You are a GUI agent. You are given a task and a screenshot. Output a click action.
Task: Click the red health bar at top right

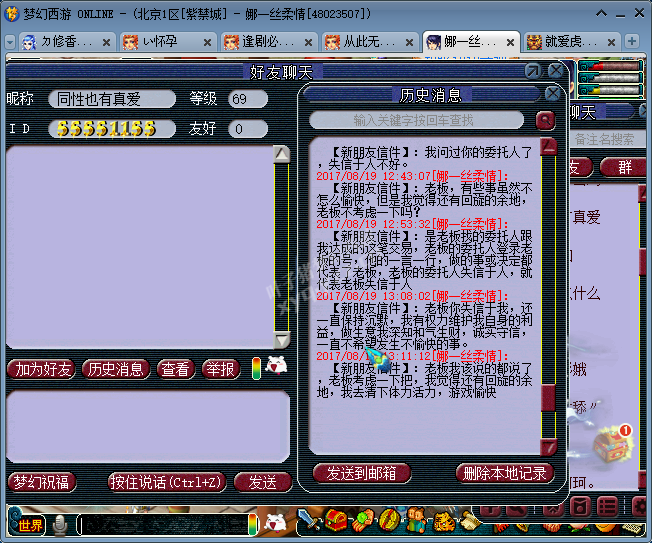pyautogui.click(x=611, y=66)
